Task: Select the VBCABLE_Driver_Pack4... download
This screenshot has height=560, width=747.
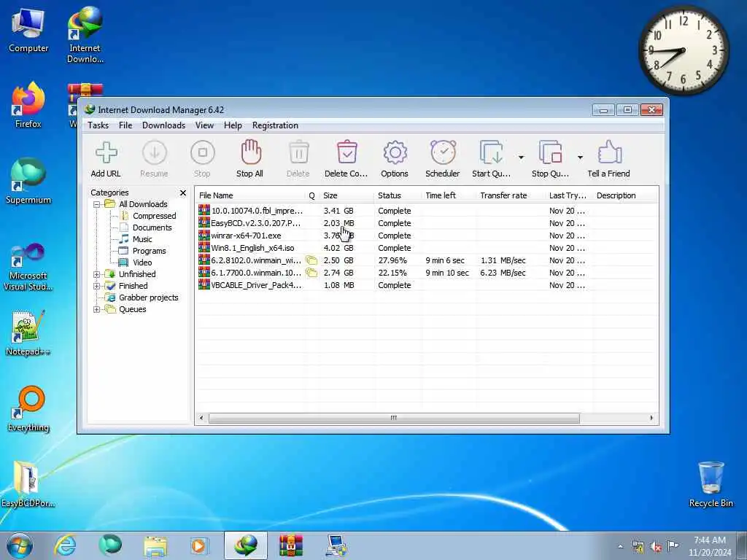Action: (426, 285)
